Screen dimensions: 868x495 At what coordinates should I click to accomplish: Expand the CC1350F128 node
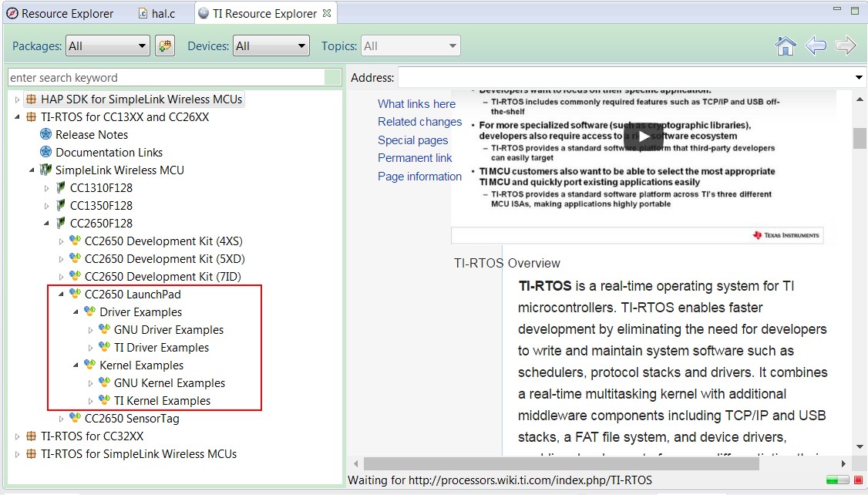pyautogui.click(x=46, y=206)
